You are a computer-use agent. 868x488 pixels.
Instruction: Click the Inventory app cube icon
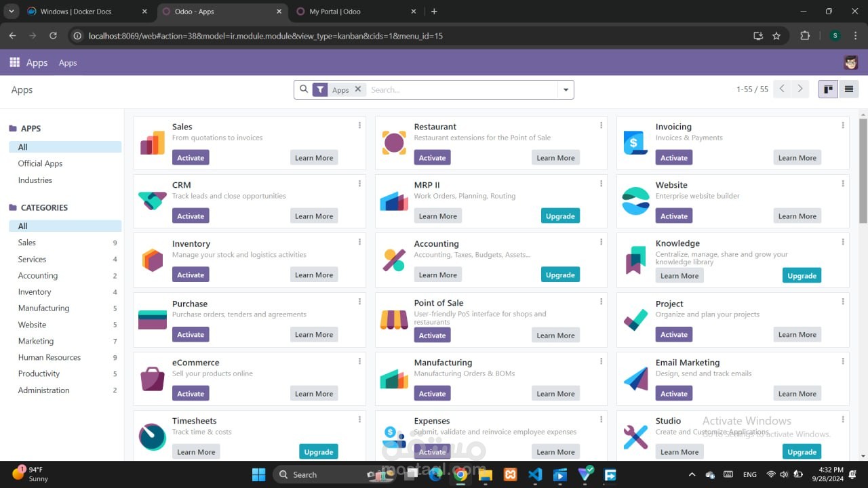(153, 260)
